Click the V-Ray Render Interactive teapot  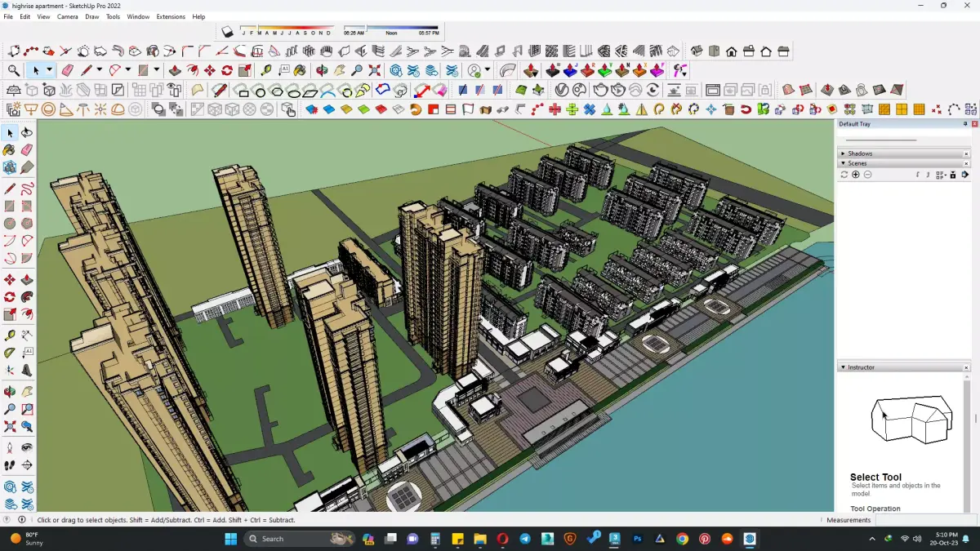618,90
